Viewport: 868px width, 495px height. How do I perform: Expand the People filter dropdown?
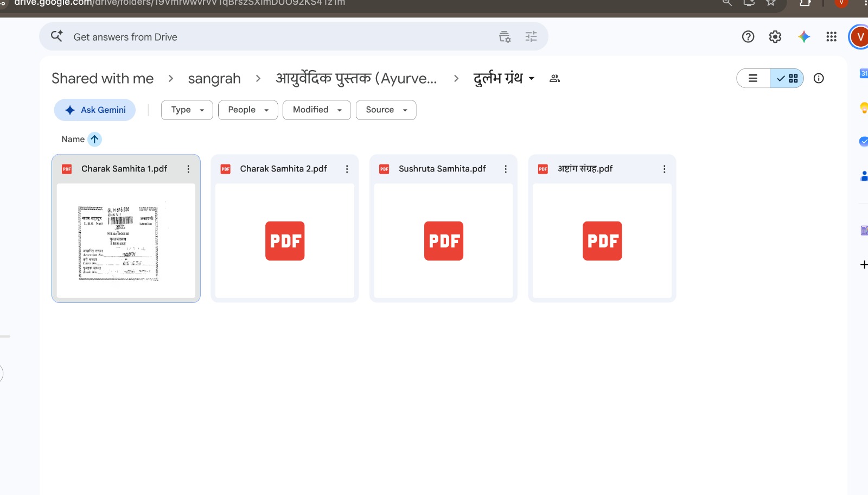coord(248,110)
